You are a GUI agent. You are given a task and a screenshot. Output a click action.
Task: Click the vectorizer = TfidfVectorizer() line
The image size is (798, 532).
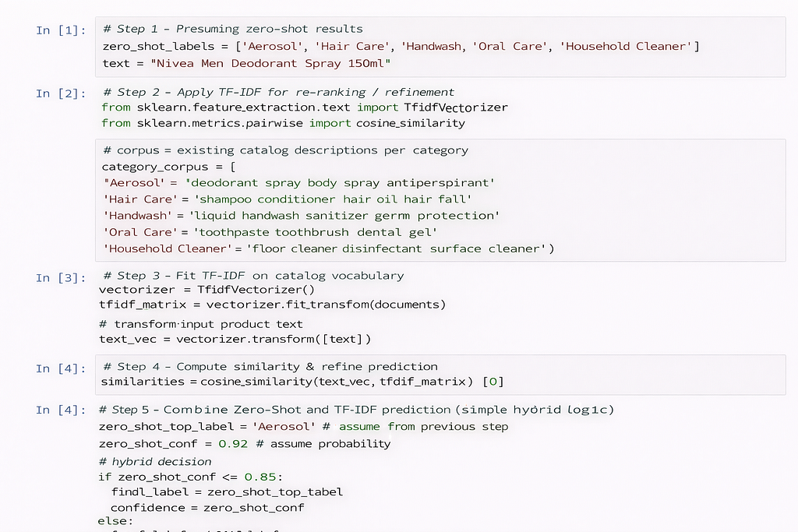(x=207, y=290)
